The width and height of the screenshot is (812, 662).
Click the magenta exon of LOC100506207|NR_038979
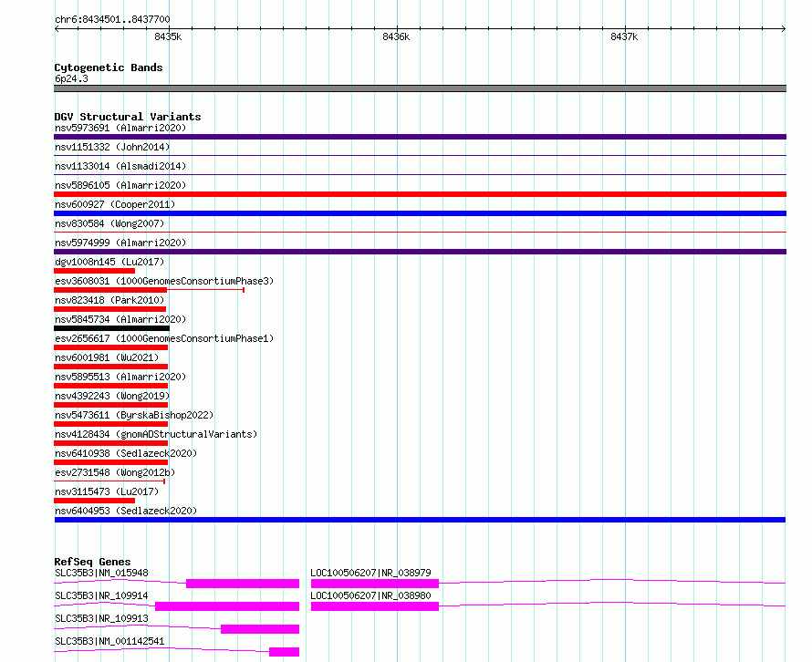click(375, 584)
